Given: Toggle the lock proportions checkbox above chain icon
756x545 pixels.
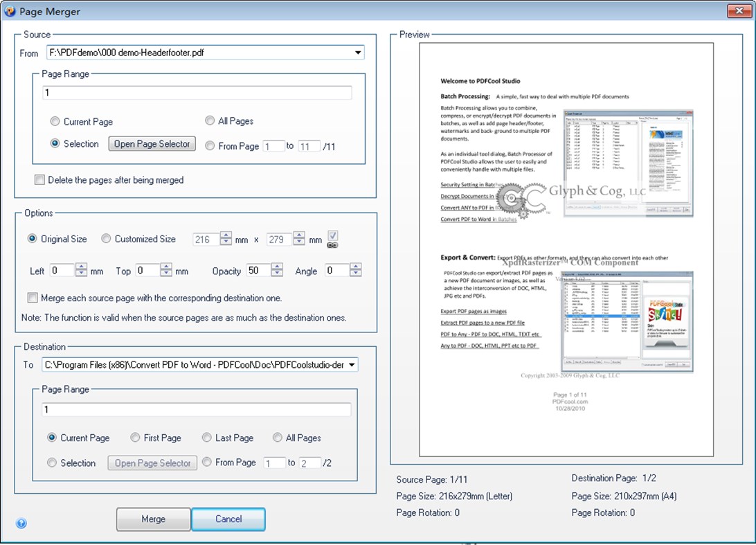Looking at the screenshot, I should tap(333, 236).
